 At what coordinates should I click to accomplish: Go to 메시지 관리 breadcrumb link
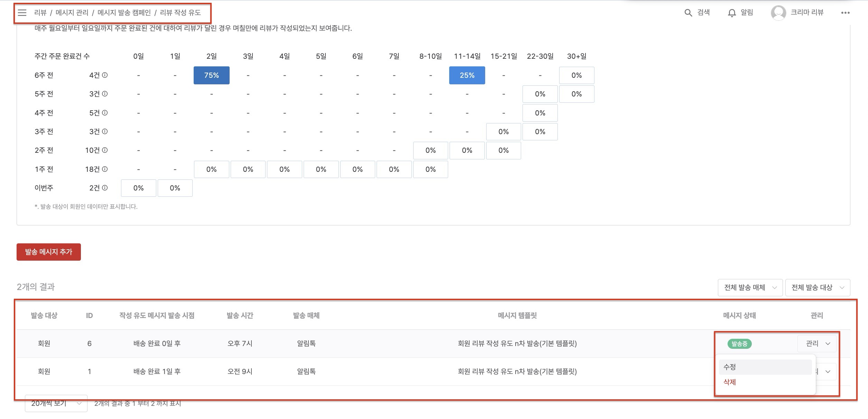pyautogui.click(x=72, y=13)
